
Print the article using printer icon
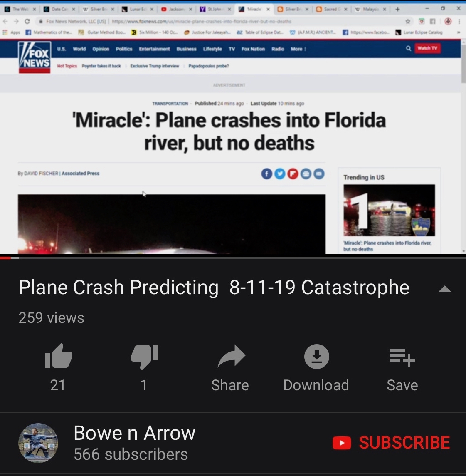[x=306, y=174]
